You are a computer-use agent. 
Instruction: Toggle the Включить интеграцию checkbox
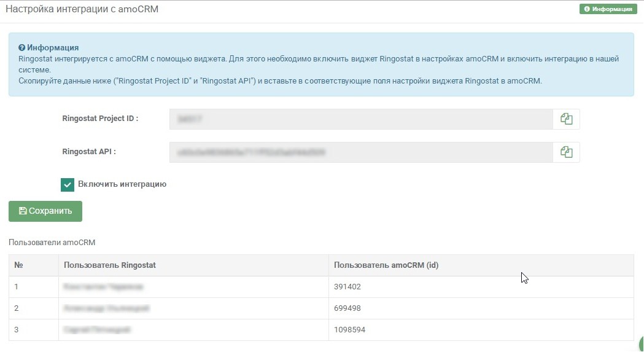(68, 185)
